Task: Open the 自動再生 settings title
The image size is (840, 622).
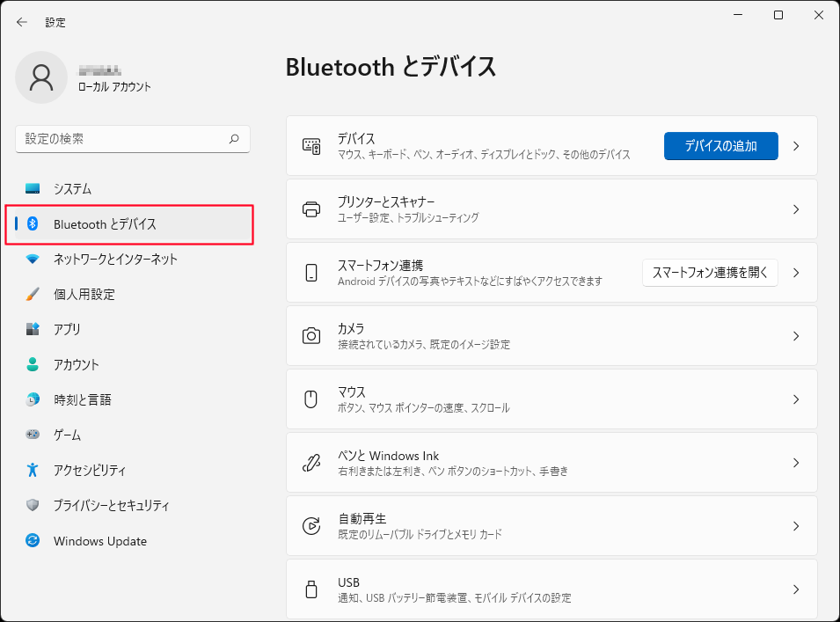Action: (362, 518)
